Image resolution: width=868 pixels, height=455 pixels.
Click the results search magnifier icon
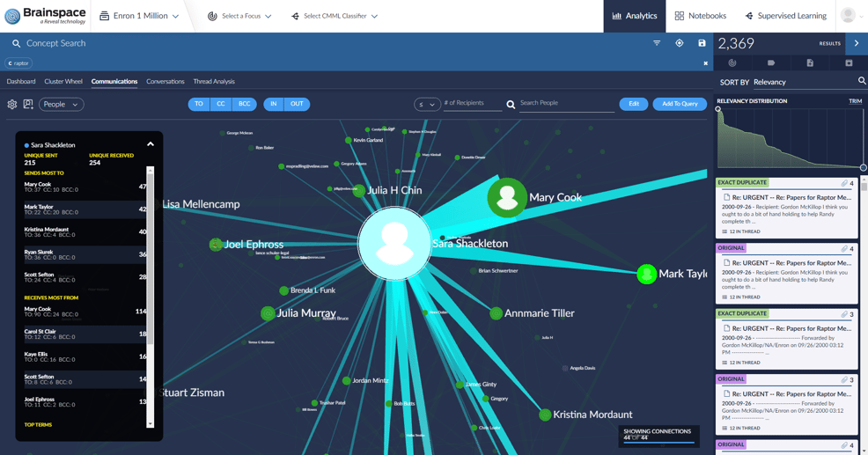862,81
